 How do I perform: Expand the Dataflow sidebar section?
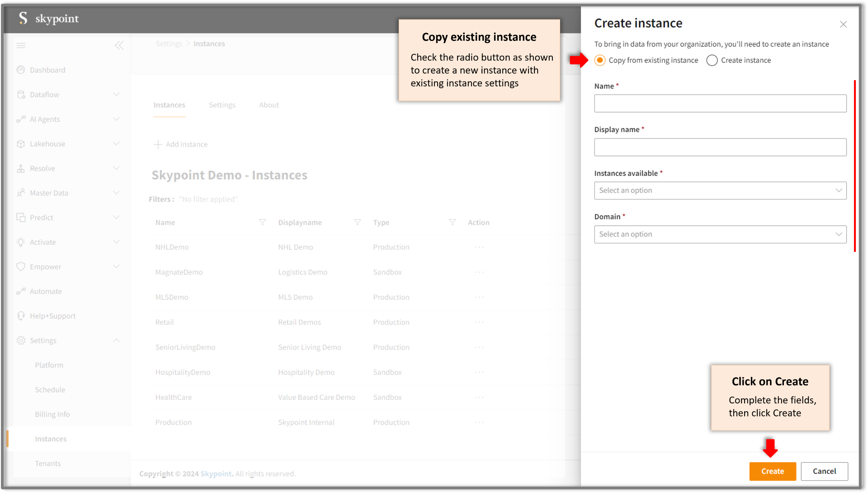pyautogui.click(x=116, y=95)
